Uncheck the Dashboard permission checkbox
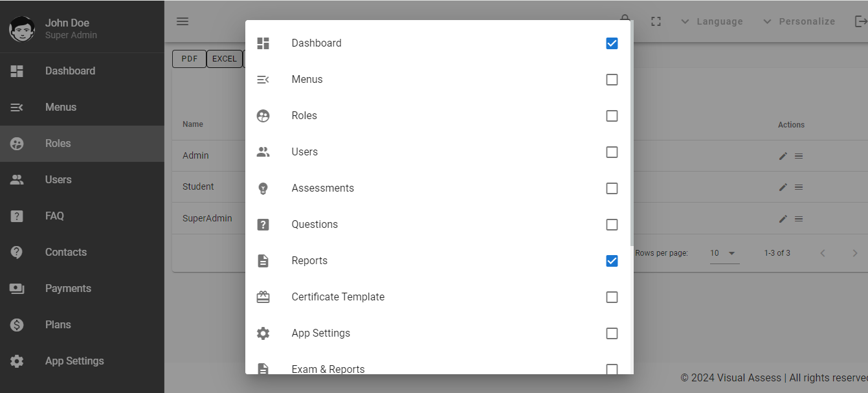This screenshot has width=868, height=393. pyautogui.click(x=612, y=43)
